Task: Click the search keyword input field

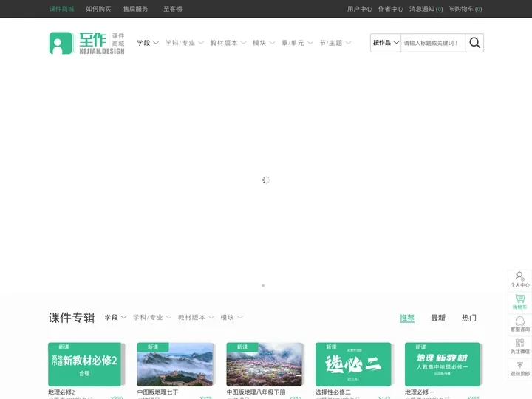Action: tap(432, 43)
